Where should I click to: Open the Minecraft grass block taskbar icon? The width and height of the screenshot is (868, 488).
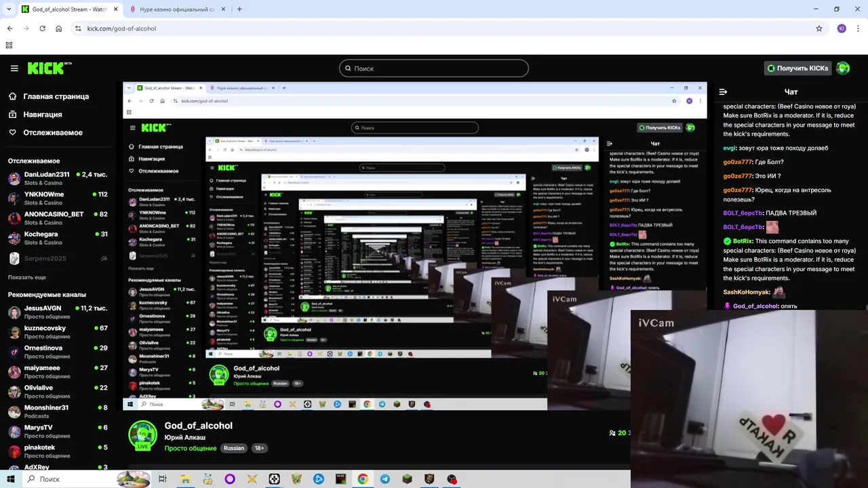click(407, 479)
